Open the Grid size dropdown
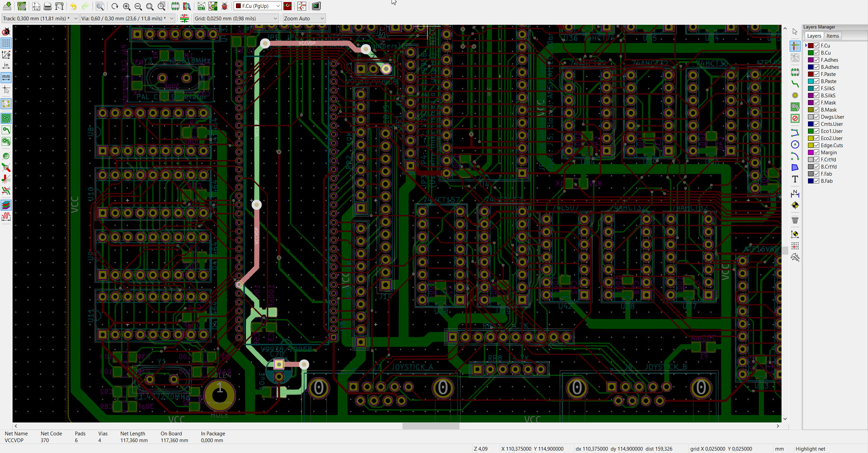868x453 pixels. click(236, 18)
